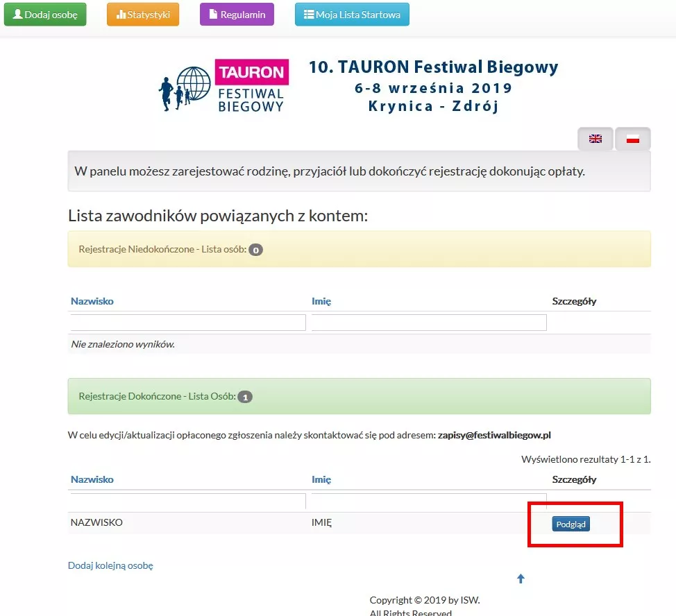Click the scroll-to-top arrow icon
The image size is (676, 616).
pos(521,579)
